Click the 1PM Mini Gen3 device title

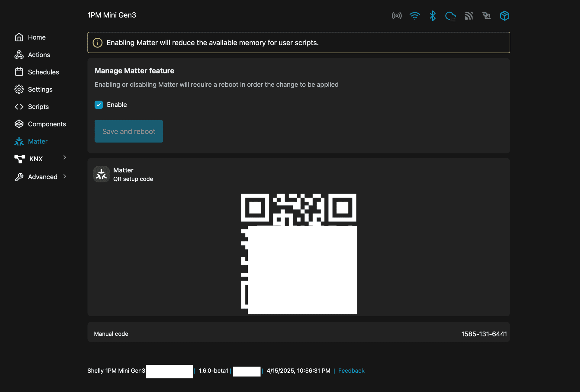tap(112, 15)
